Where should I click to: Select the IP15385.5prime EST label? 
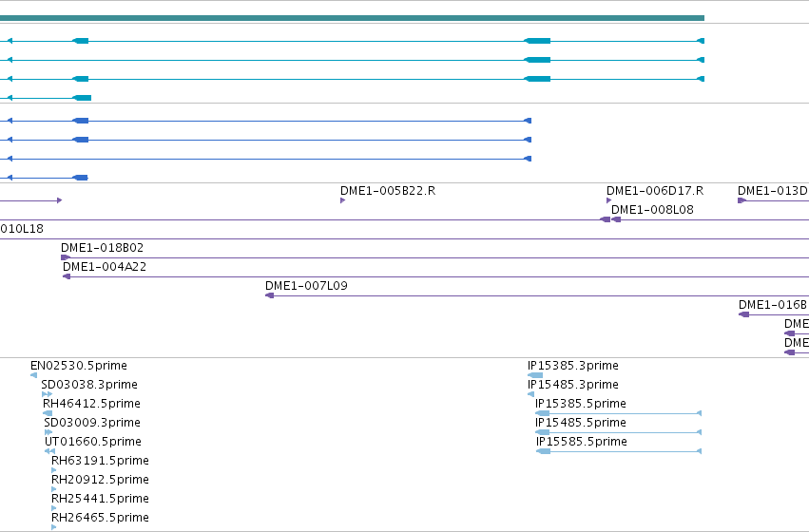pos(581,404)
